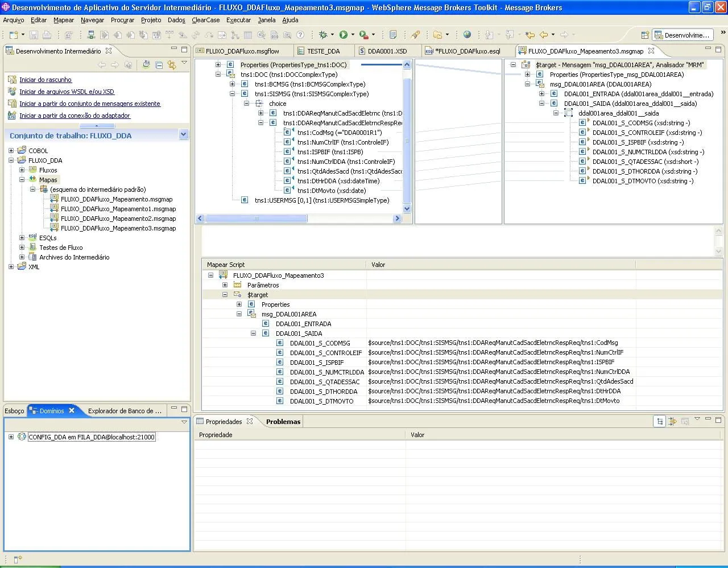The width and height of the screenshot is (728, 568).
Task: Click Link with Editor icon in navigator
Action: [171, 65]
